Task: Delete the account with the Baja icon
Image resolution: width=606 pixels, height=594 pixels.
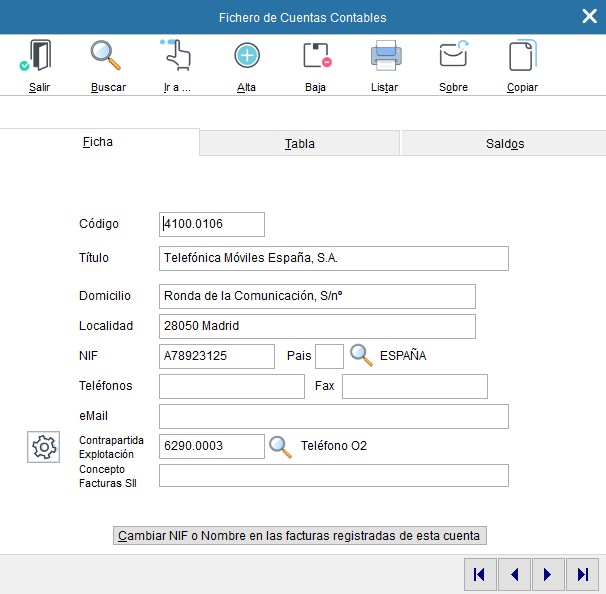Action: click(316, 57)
